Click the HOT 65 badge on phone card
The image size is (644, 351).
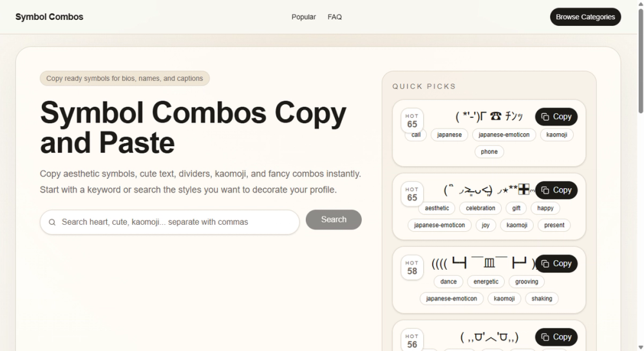pyautogui.click(x=412, y=120)
